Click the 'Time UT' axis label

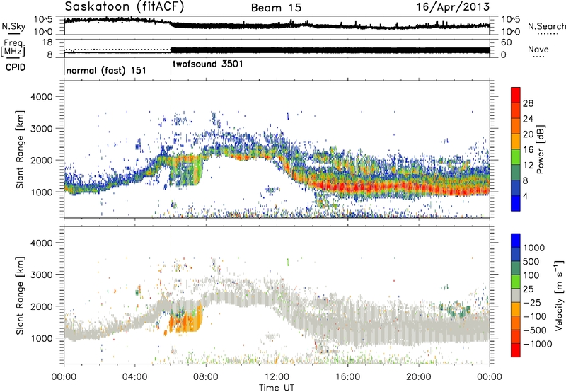tap(277, 387)
